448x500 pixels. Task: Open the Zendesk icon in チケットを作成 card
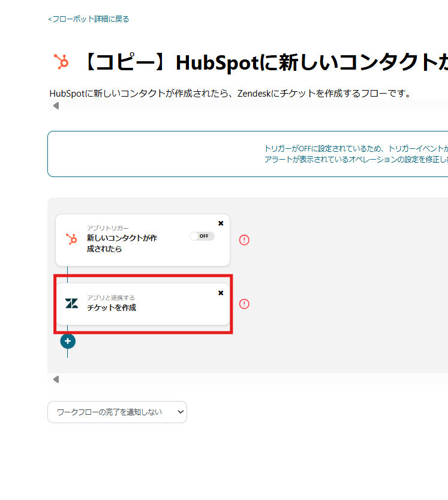click(x=71, y=303)
